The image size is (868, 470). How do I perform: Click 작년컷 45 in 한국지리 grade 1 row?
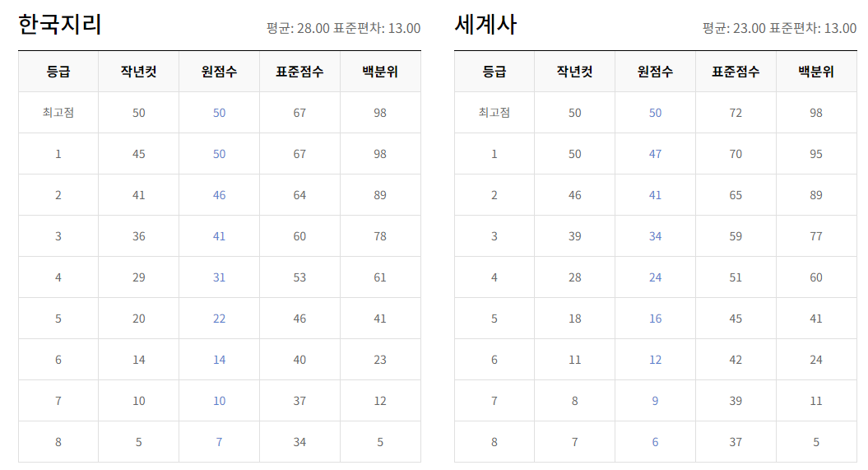pos(139,154)
